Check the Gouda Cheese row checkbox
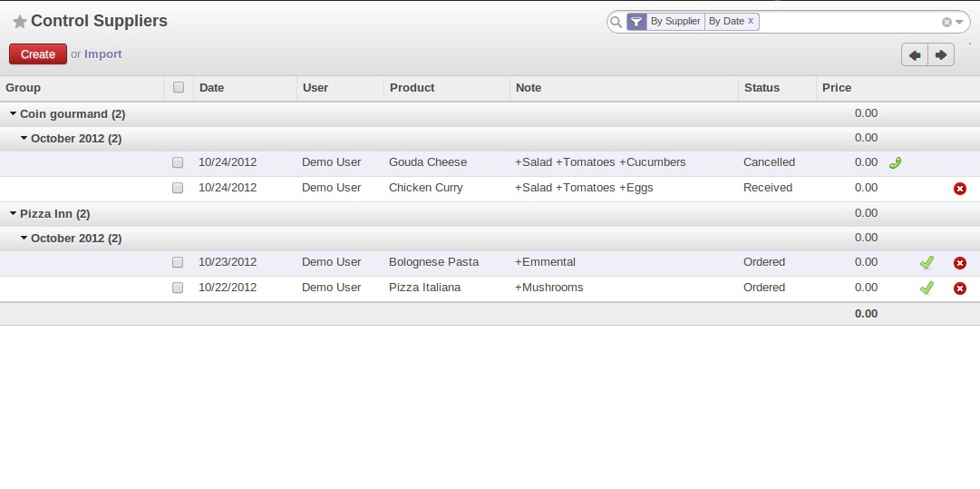 tap(178, 162)
